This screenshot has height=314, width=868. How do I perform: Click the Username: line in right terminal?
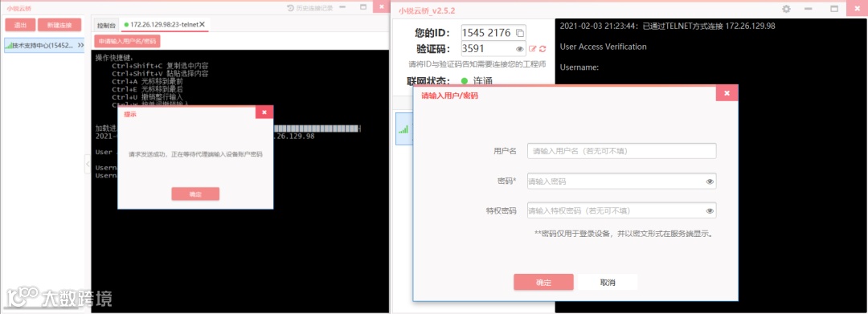(579, 67)
